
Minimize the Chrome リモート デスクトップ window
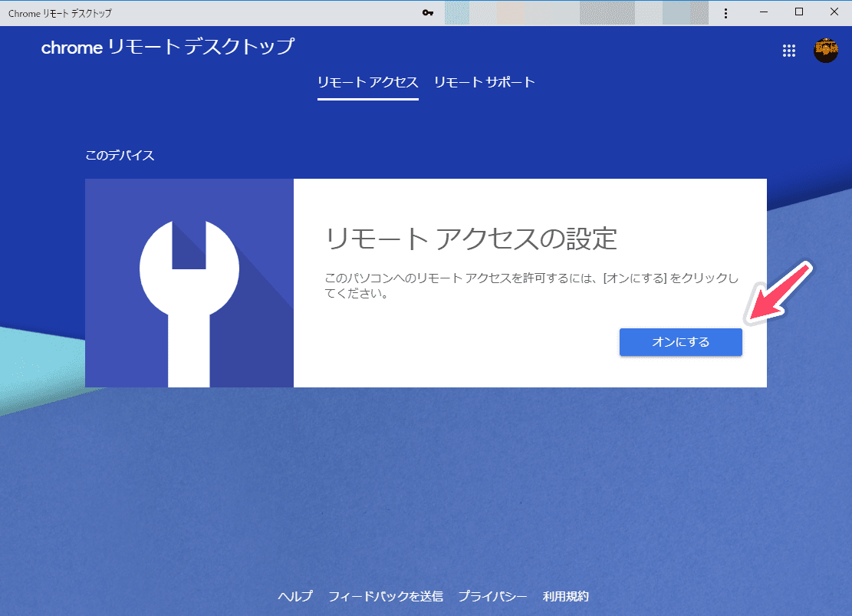pos(764,12)
